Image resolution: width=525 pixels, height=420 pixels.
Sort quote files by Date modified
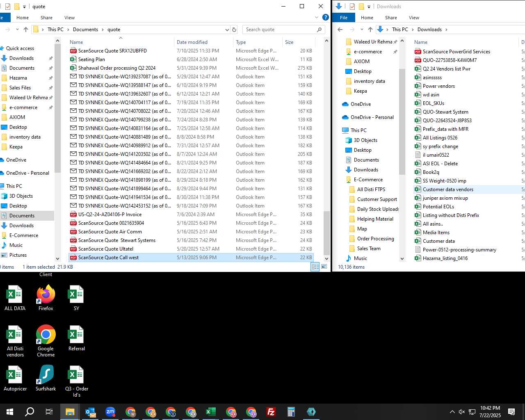(x=203, y=42)
